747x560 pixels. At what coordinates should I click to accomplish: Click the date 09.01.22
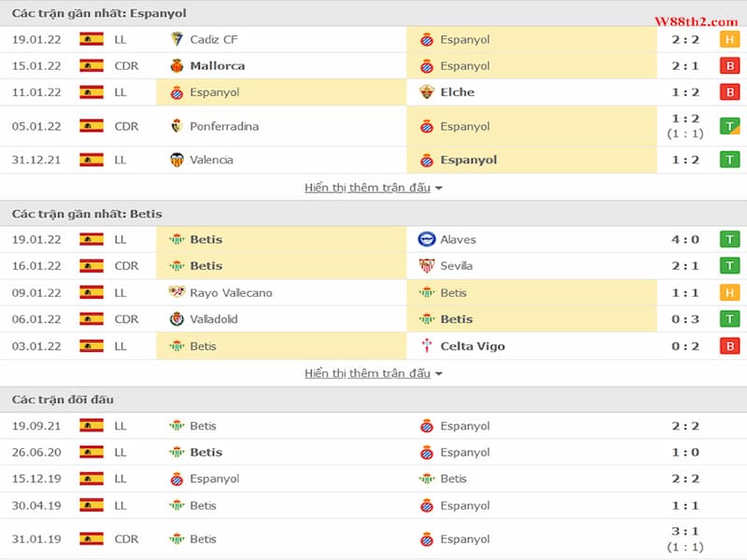36,292
